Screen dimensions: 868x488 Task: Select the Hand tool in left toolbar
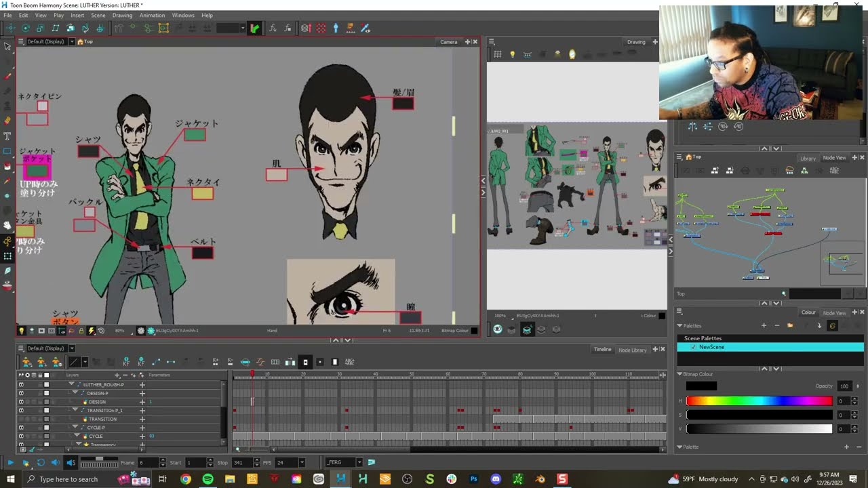pos(7,226)
